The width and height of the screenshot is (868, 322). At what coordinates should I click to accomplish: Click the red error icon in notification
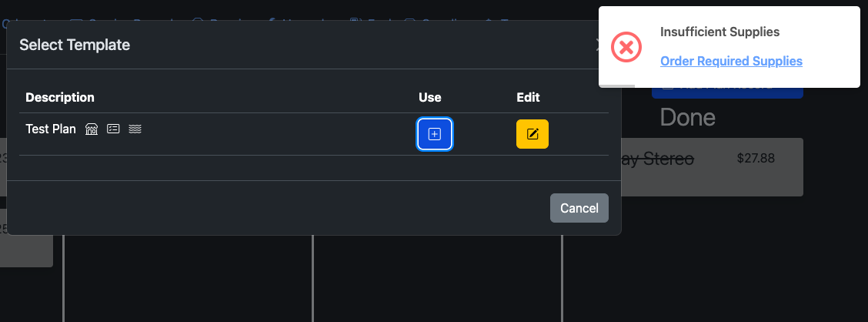tap(626, 48)
